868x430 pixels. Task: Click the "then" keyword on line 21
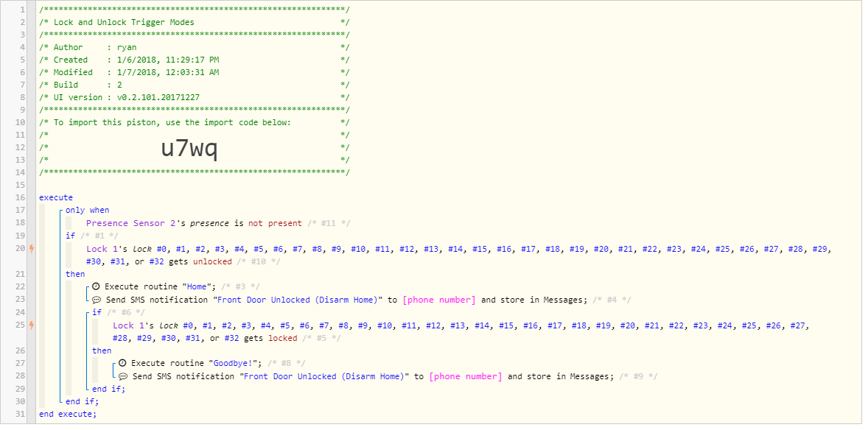click(75, 274)
